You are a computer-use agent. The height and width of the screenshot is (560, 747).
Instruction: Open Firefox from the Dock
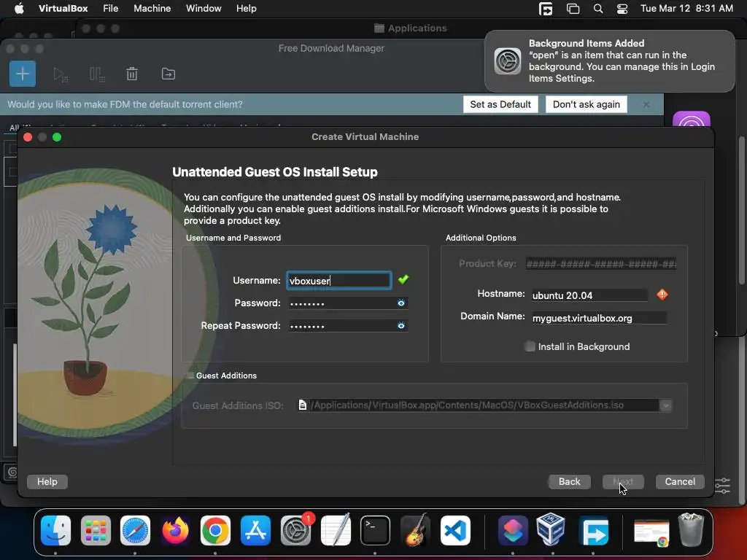(x=175, y=531)
